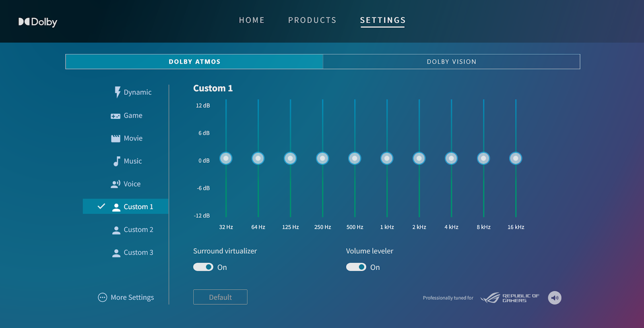Click the 125 Hz equalizer slider knob
The width and height of the screenshot is (644, 328).
tap(290, 158)
